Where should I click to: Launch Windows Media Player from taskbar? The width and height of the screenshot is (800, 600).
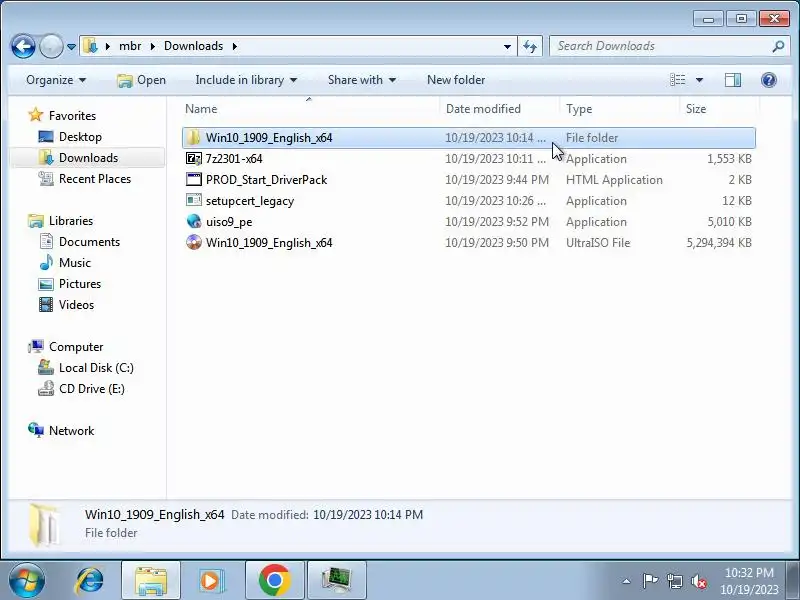210,581
